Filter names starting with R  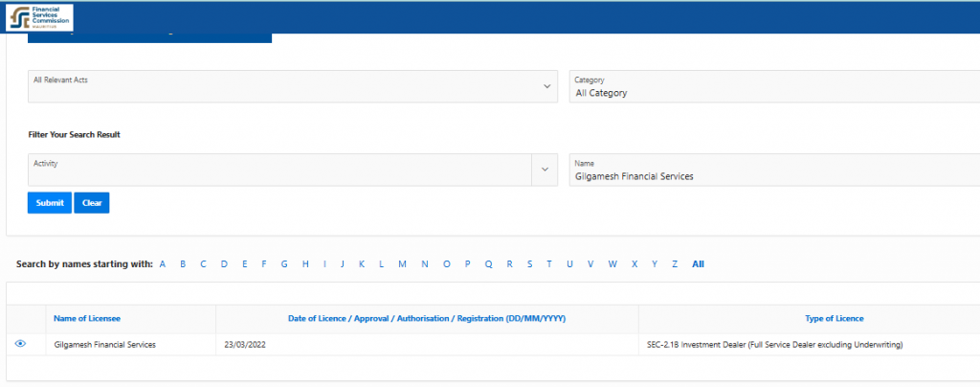(x=509, y=263)
